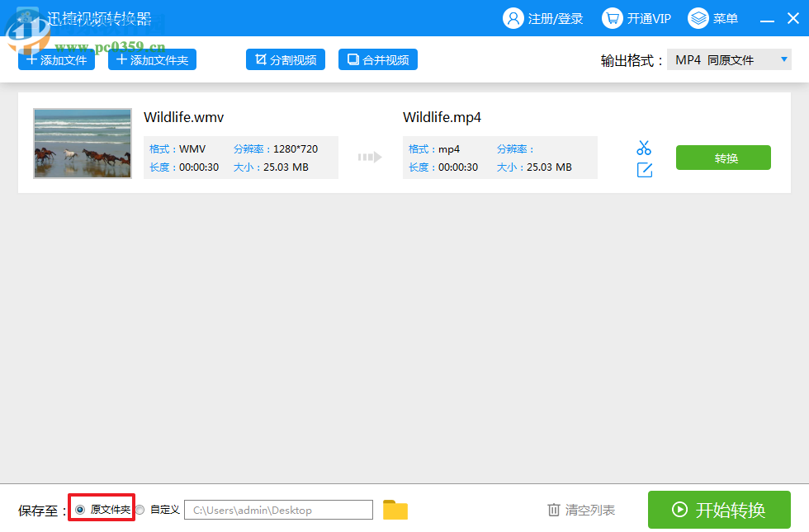Click the yellow folder icon near the path
The image size is (809, 532).
[x=395, y=509]
